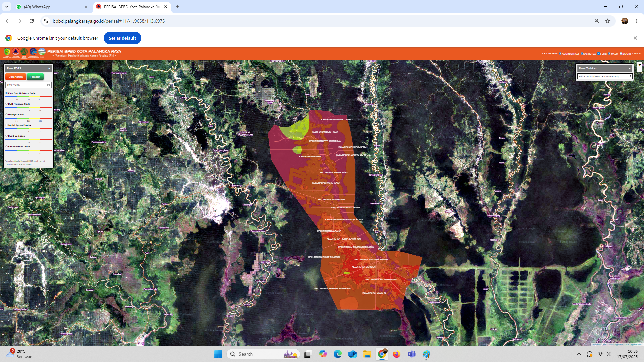Screen dimensions: 644x362
Task: Click the KELURAHAN SABARU map label
Action: pyautogui.click(x=374, y=293)
